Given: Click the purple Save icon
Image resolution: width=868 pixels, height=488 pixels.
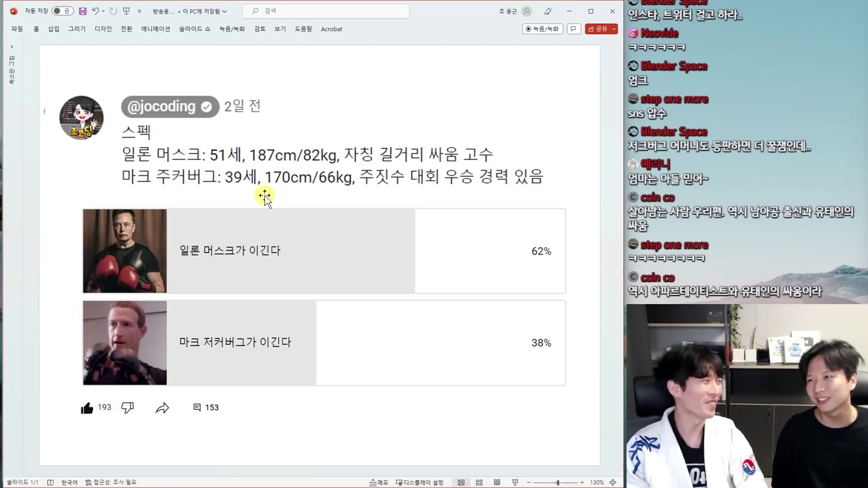Looking at the screenshot, I should 83,11.
